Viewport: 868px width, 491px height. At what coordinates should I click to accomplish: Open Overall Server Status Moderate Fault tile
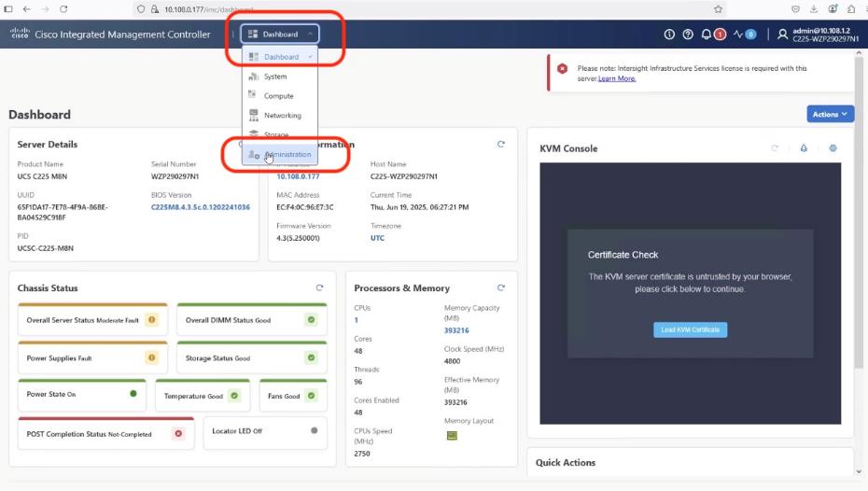(92, 320)
